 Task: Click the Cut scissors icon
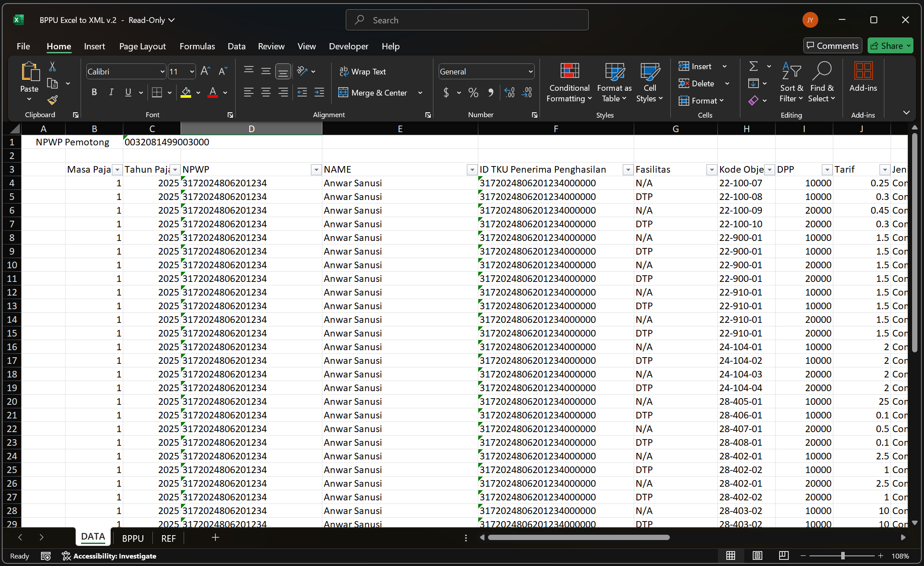[52, 67]
